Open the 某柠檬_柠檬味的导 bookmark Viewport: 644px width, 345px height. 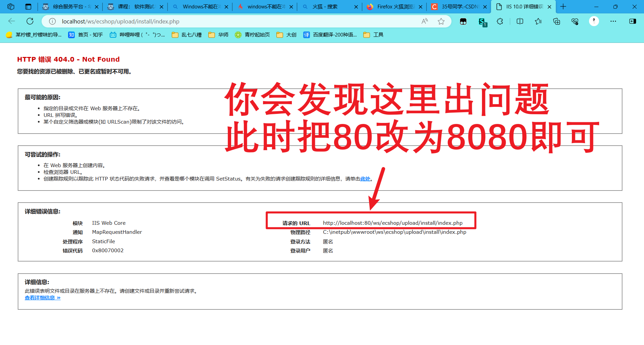click(34, 35)
